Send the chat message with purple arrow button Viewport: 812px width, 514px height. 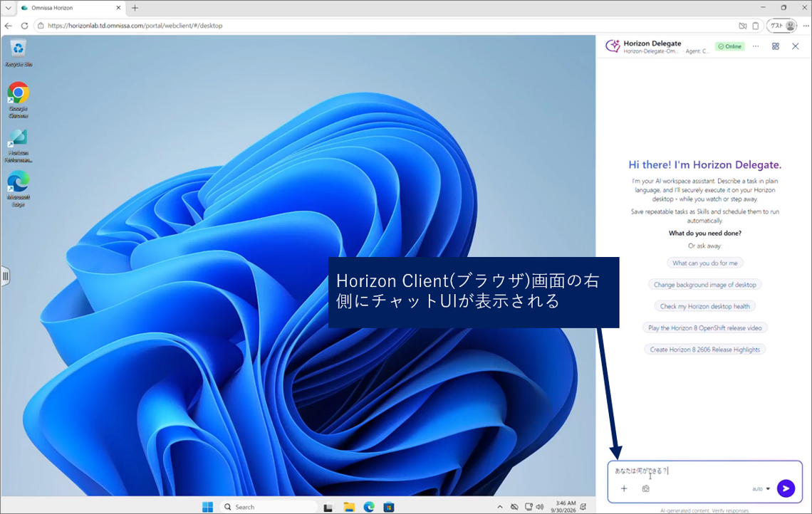pyautogui.click(x=786, y=488)
